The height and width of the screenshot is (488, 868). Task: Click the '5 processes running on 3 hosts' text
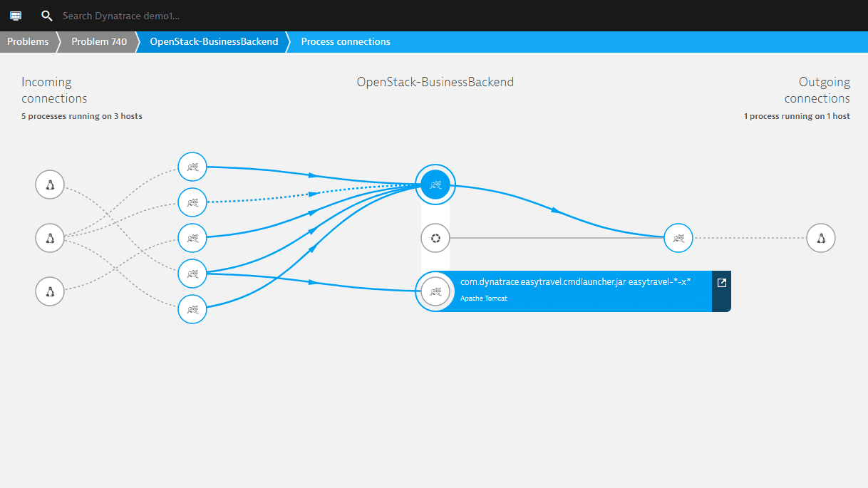82,116
